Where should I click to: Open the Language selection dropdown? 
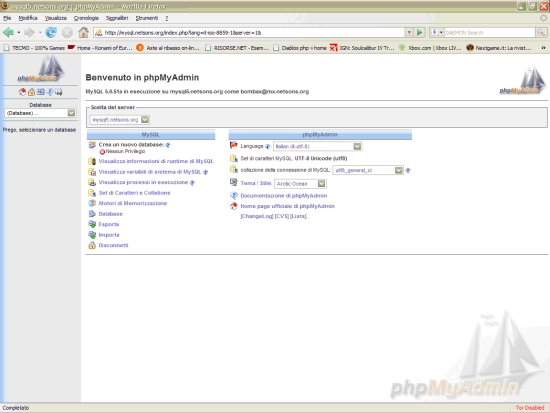[x=317, y=146]
